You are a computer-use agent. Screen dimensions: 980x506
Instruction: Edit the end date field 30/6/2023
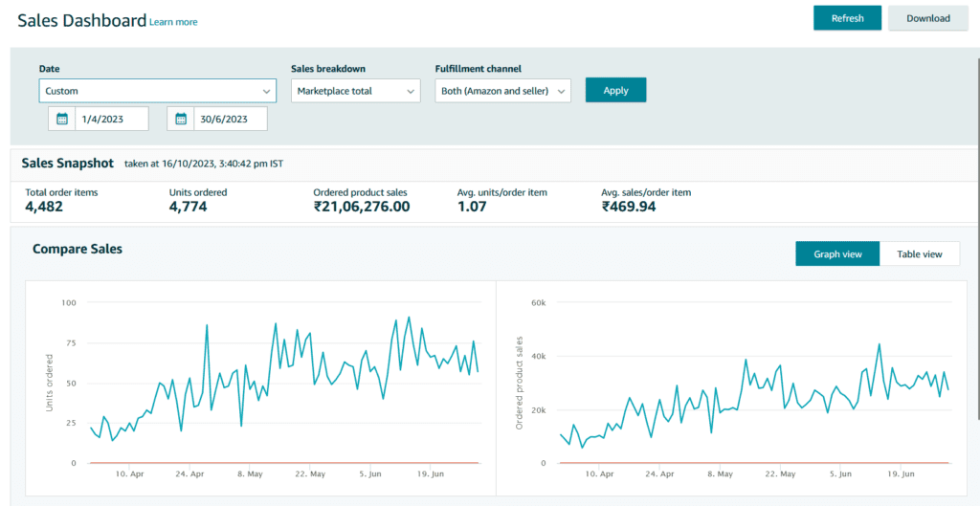coord(231,119)
